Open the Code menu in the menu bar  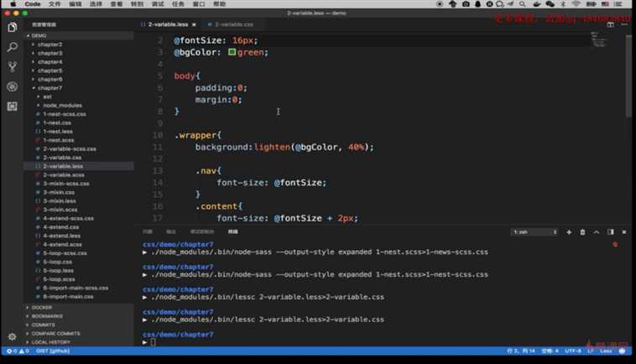[x=32, y=4]
